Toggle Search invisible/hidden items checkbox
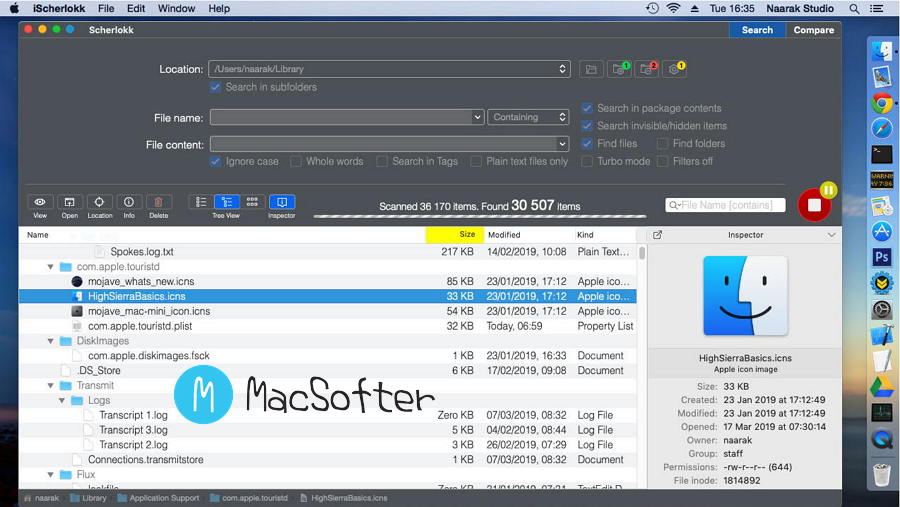 [x=587, y=126]
